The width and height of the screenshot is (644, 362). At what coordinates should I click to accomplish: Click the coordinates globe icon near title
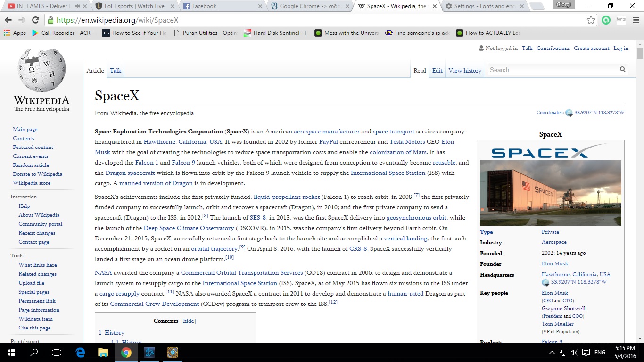click(569, 113)
